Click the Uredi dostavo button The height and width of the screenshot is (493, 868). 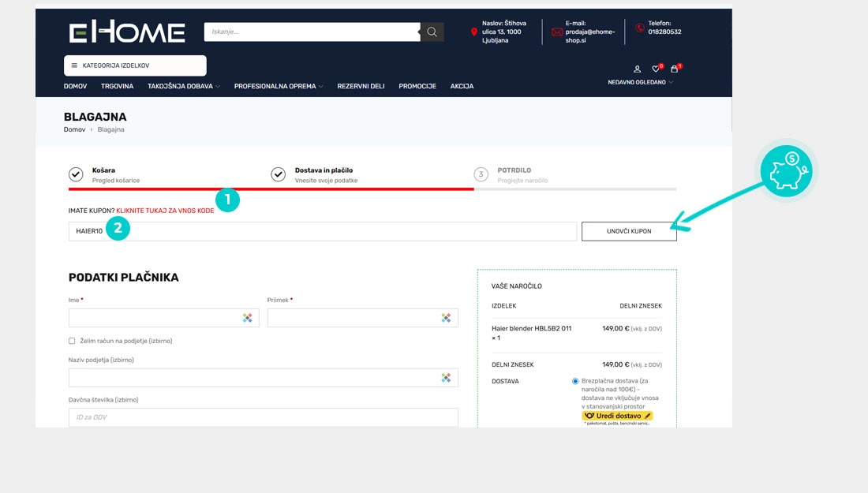[x=617, y=416]
